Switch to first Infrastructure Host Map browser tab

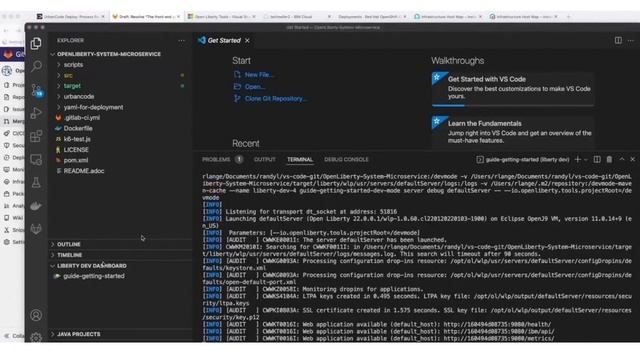tap(448, 16)
